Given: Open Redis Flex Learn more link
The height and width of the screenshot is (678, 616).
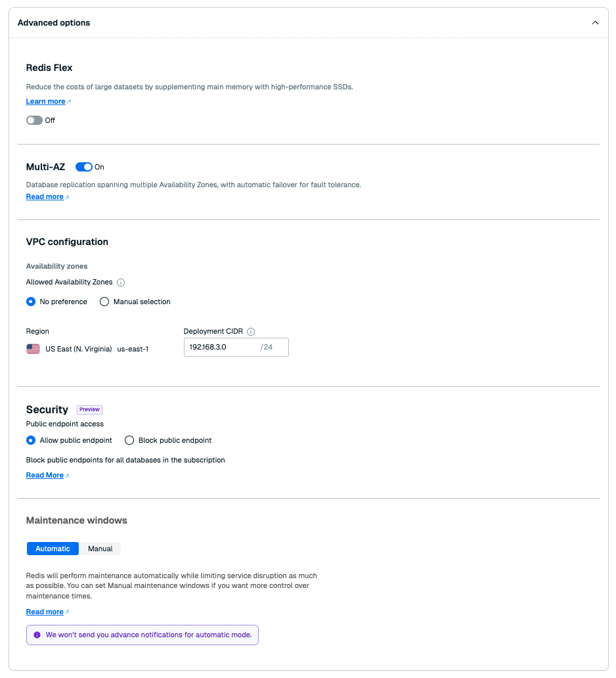Looking at the screenshot, I should coord(46,101).
